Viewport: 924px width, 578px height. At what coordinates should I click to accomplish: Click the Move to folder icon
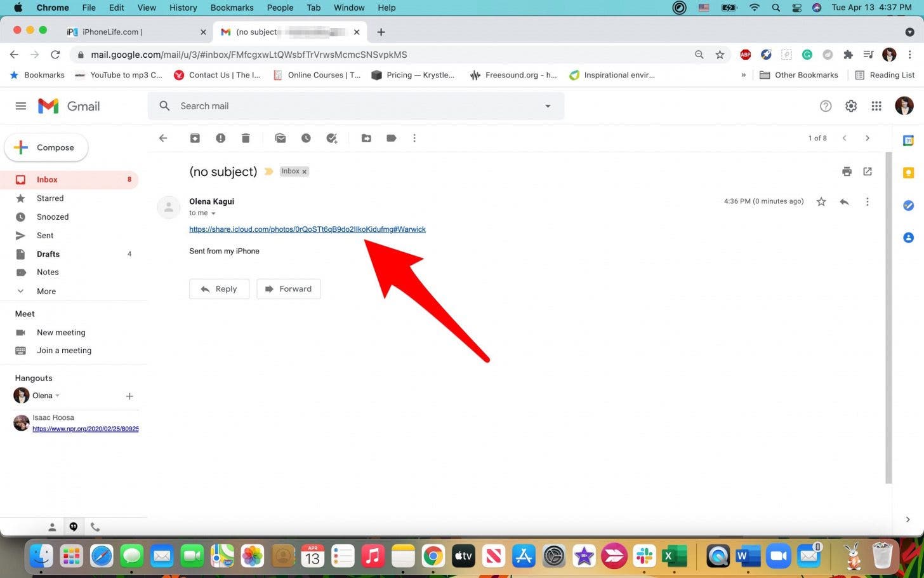[x=366, y=138]
